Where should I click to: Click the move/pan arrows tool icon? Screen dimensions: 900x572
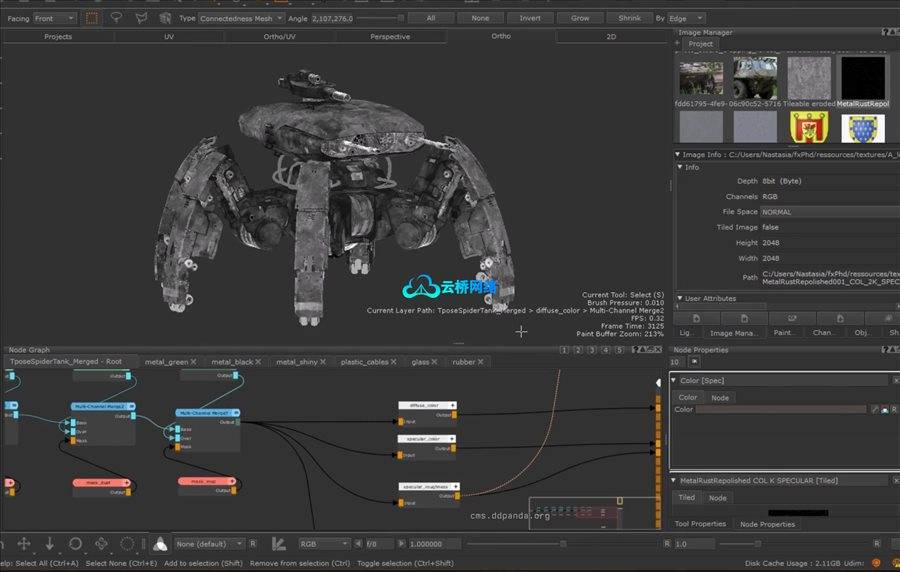point(24,543)
